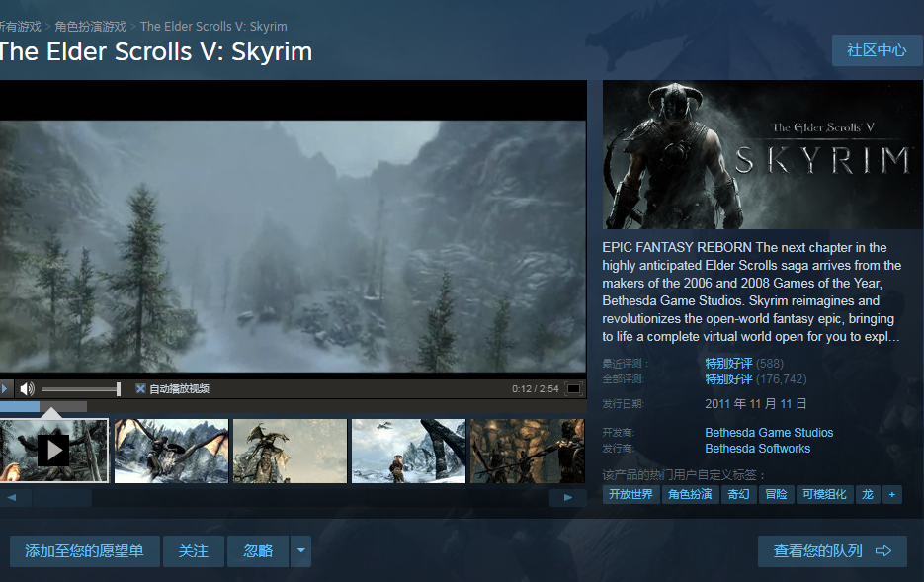Screen dimensions: 924x582
Task: Open 社区中心 community hub
Action: pos(877,50)
